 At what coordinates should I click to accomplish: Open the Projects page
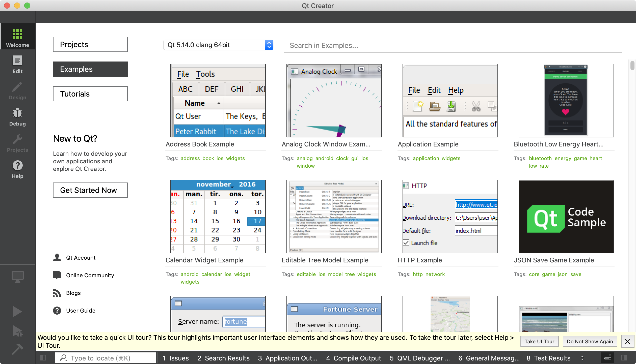(x=90, y=44)
